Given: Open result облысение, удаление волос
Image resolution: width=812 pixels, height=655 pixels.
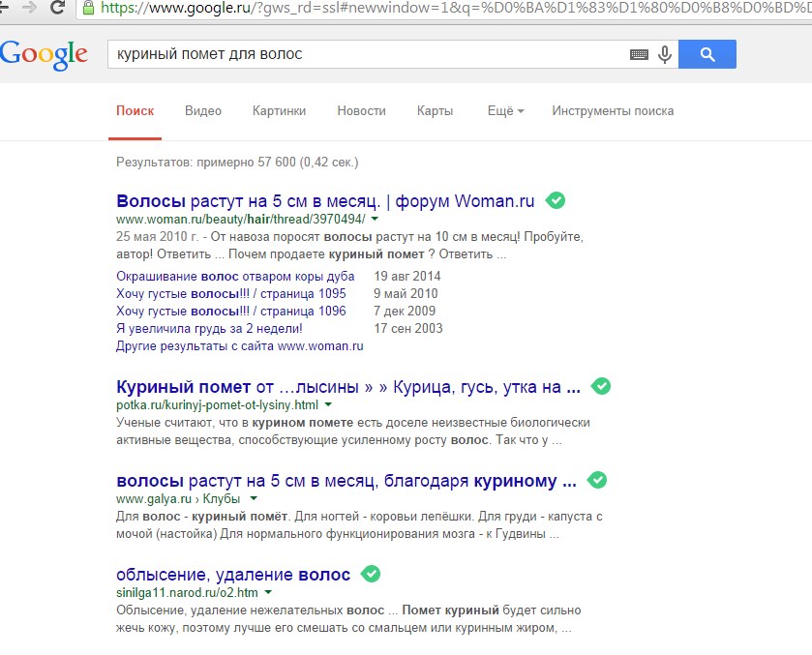Looking at the screenshot, I should pyautogui.click(x=233, y=575).
